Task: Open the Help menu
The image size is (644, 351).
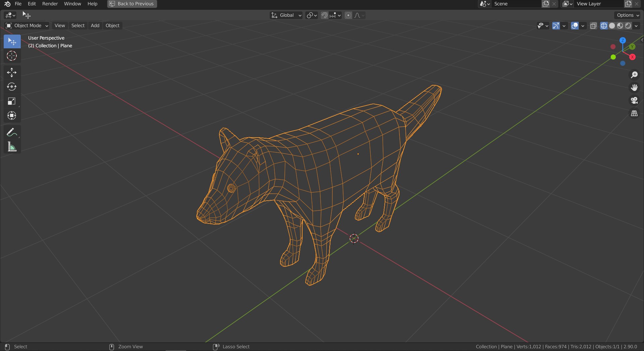Action: click(x=92, y=4)
